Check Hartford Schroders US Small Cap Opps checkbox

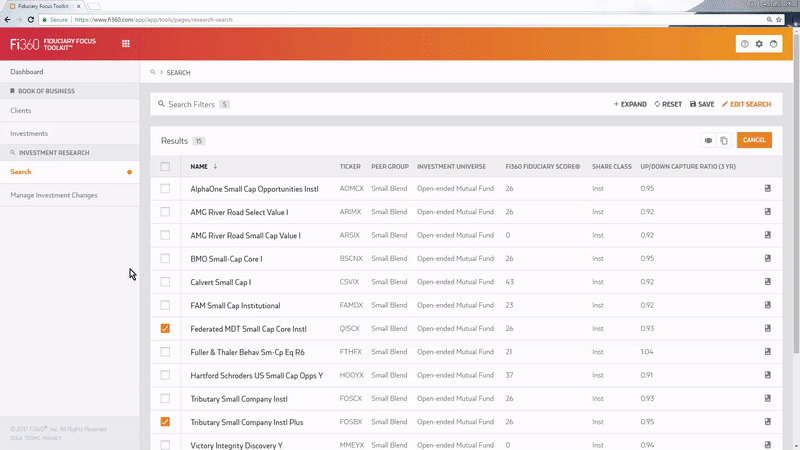pyautogui.click(x=165, y=375)
